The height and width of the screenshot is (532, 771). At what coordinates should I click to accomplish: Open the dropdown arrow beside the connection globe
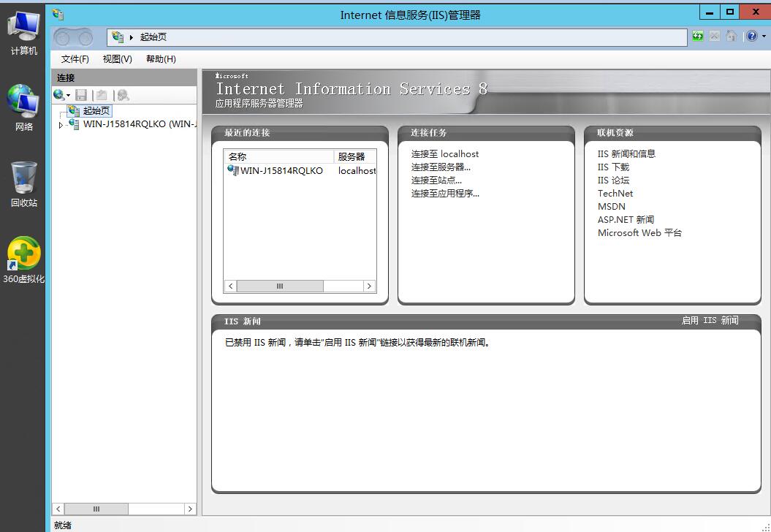69,96
